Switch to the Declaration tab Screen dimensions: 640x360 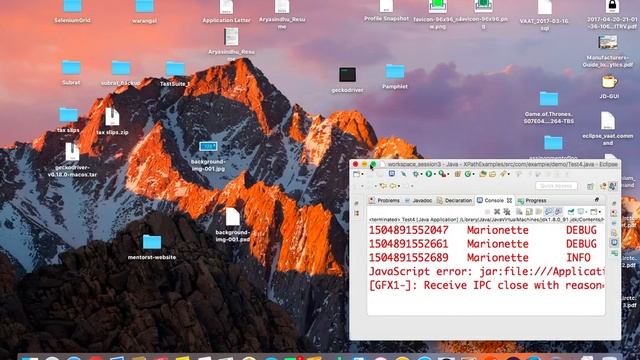tap(454, 200)
